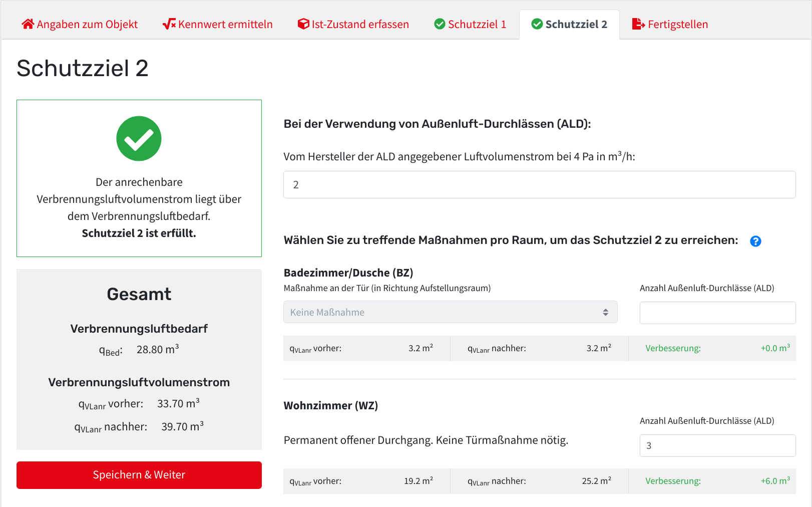Click the checkmark icon on Schutzziel 2 tab
The image size is (812, 507).
point(537,24)
